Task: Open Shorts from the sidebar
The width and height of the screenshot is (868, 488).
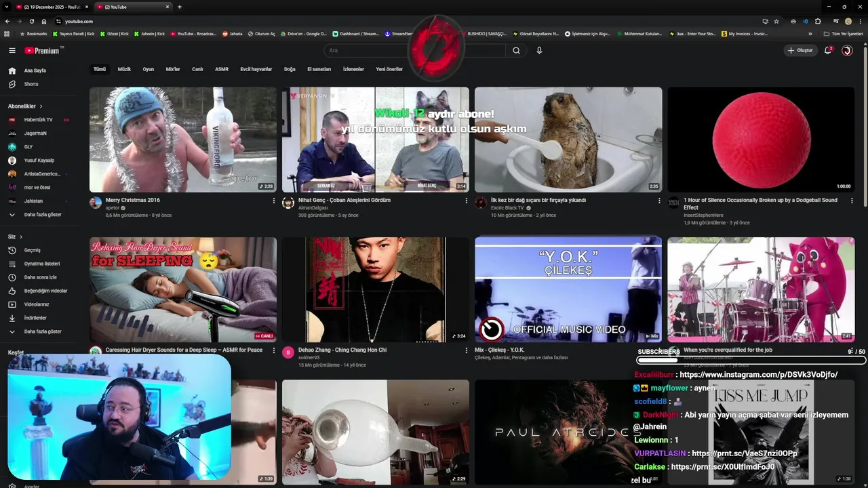Action: pos(31,84)
